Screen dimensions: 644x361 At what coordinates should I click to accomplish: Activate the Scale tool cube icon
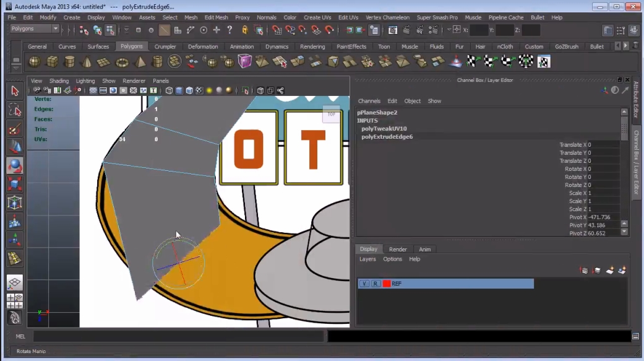tap(15, 184)
